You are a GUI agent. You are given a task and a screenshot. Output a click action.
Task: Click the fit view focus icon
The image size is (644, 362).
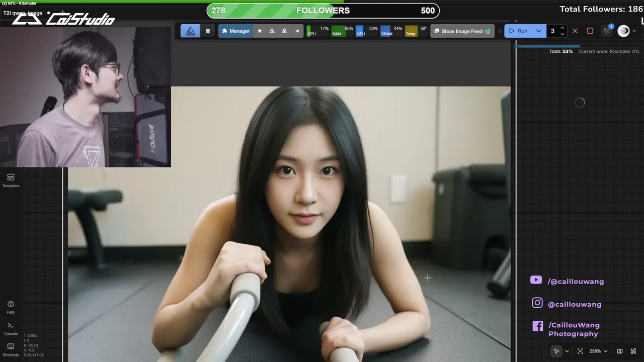click(580, 351)
